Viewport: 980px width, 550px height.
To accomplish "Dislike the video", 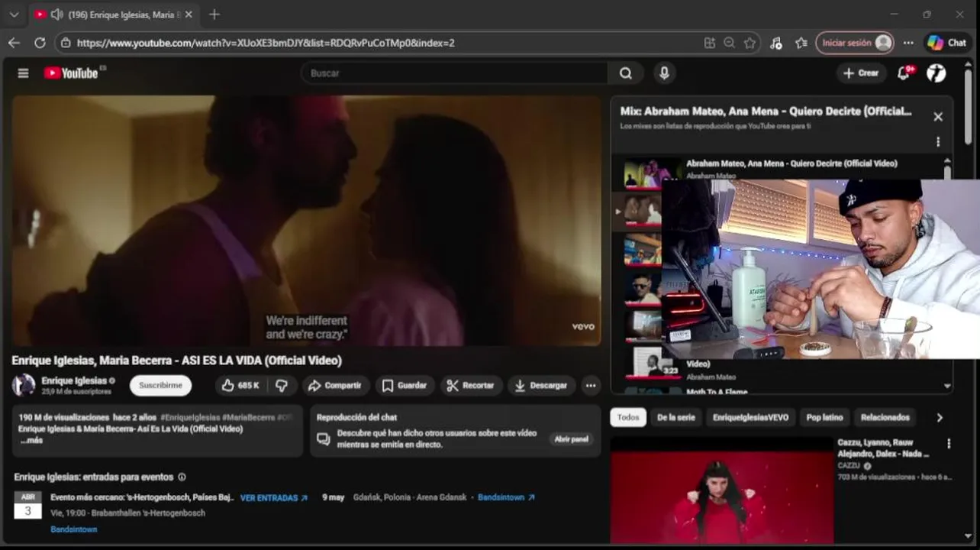I will (282, 386).
